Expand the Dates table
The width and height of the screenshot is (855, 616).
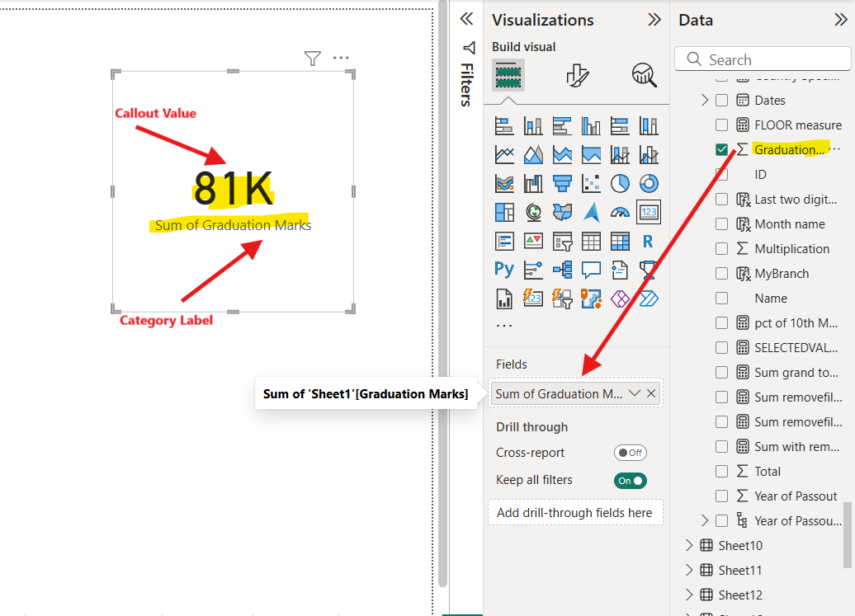tap(704, 100)
